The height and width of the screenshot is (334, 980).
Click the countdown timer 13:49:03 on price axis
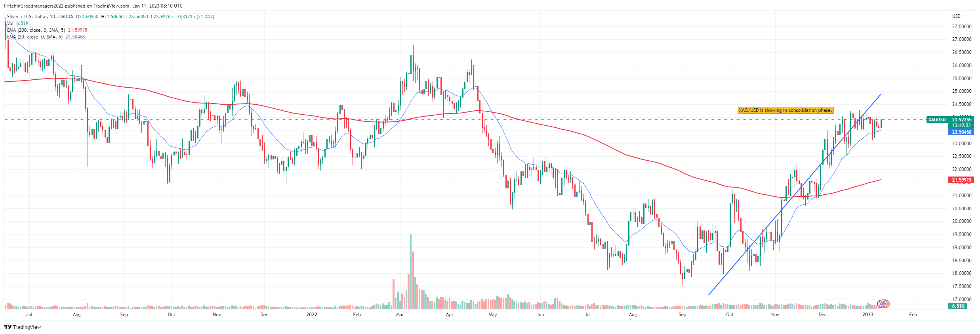[962, 125]
